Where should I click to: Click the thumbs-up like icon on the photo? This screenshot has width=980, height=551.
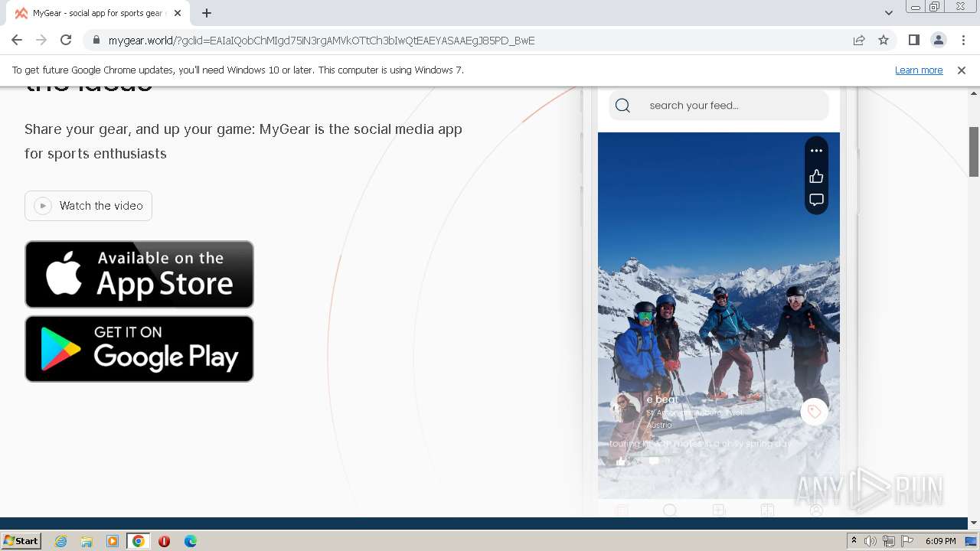click(x=816, y=176)
